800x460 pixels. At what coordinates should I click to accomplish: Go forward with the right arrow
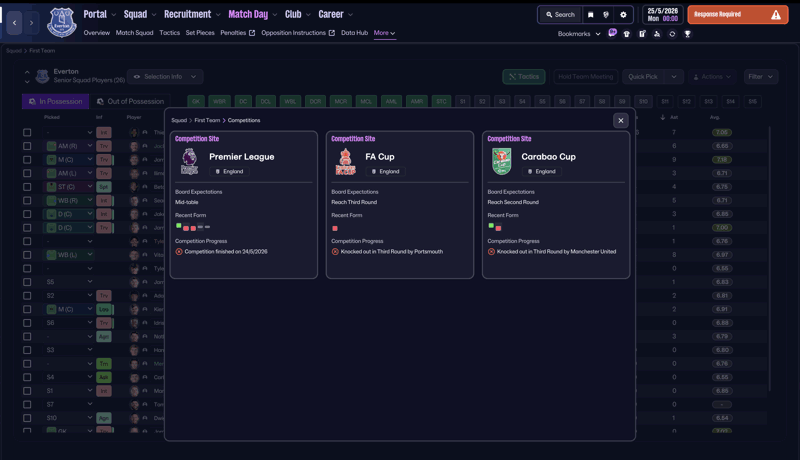click(31, 22)
